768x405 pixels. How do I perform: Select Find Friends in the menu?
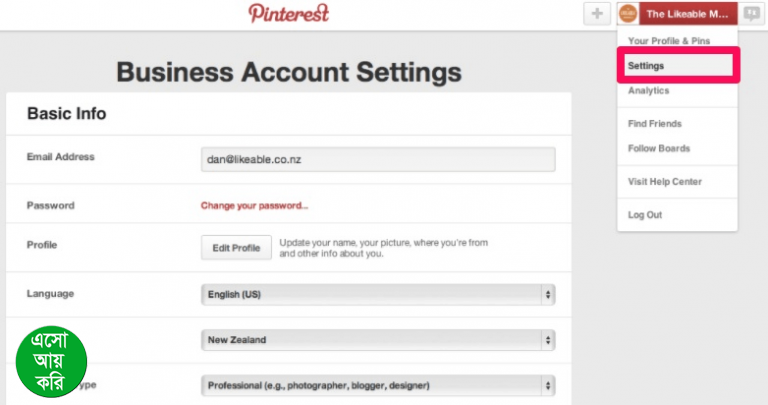655,124
